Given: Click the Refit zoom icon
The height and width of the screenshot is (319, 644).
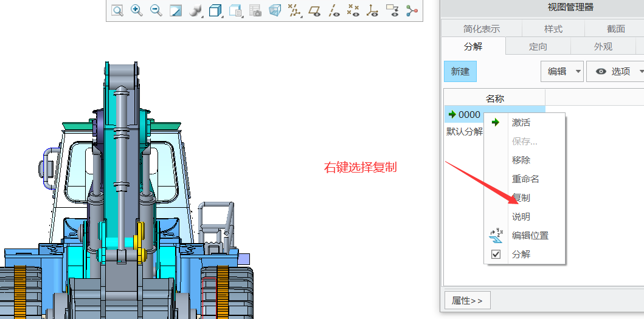Looking at the screenshot, I should [117, 11].
